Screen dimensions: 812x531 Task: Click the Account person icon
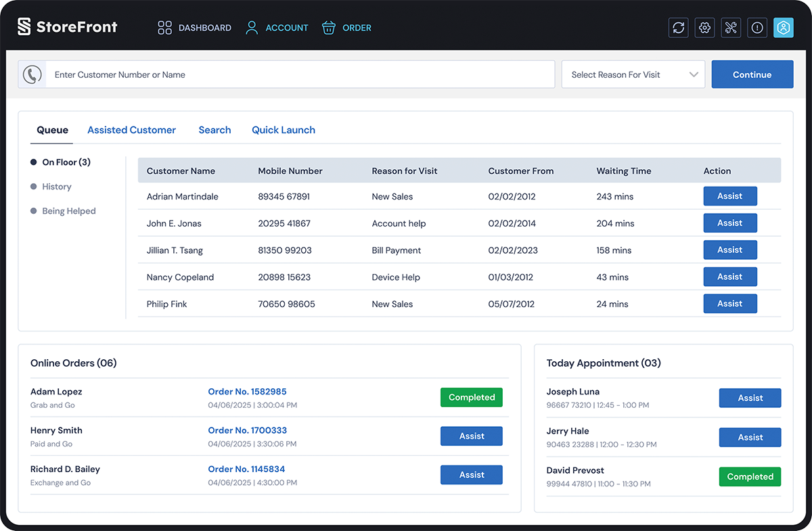point(251,27)
